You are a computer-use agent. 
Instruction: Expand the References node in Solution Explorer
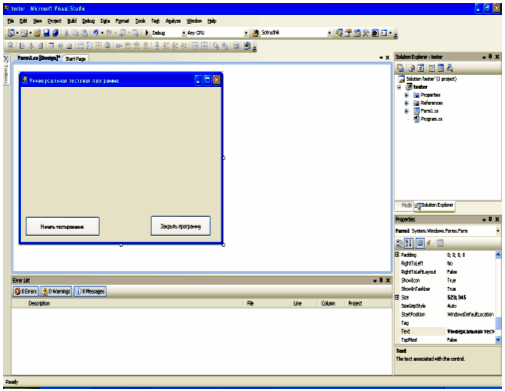[x=406, y=103]
